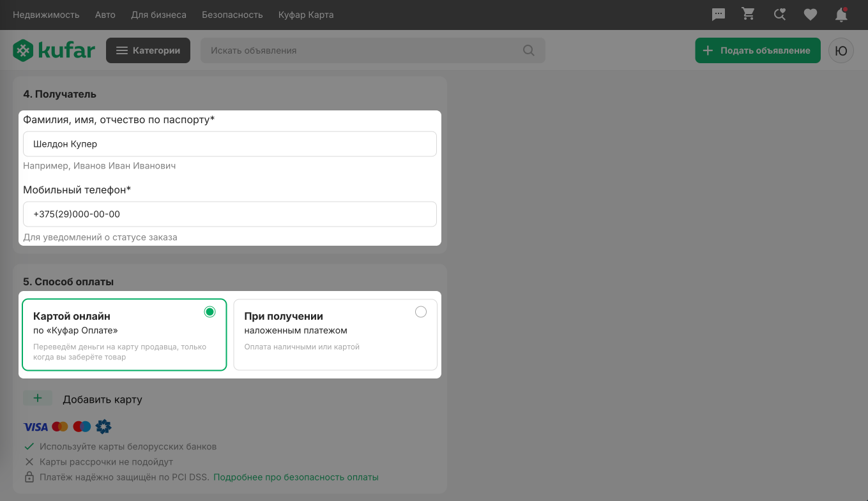Click the cross icon near рассрочки text
868x501 pixels.
point(29,461)
